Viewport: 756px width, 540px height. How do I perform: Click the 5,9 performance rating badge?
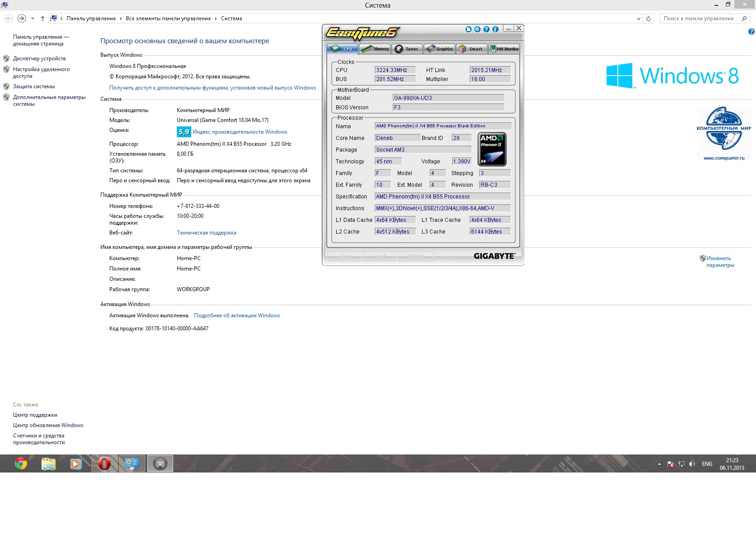click(x=184, y=132)
